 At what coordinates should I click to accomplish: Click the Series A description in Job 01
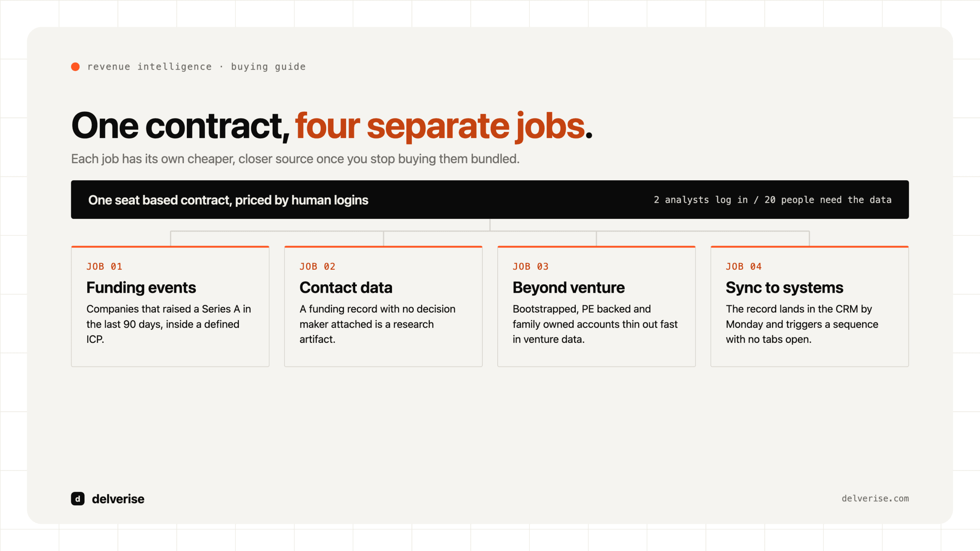(169, 324)
